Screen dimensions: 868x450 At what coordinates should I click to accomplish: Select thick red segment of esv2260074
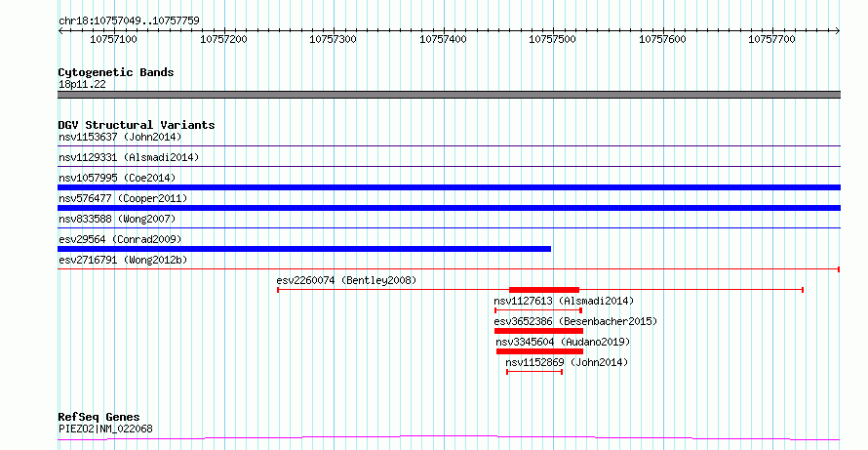[544, 290]
